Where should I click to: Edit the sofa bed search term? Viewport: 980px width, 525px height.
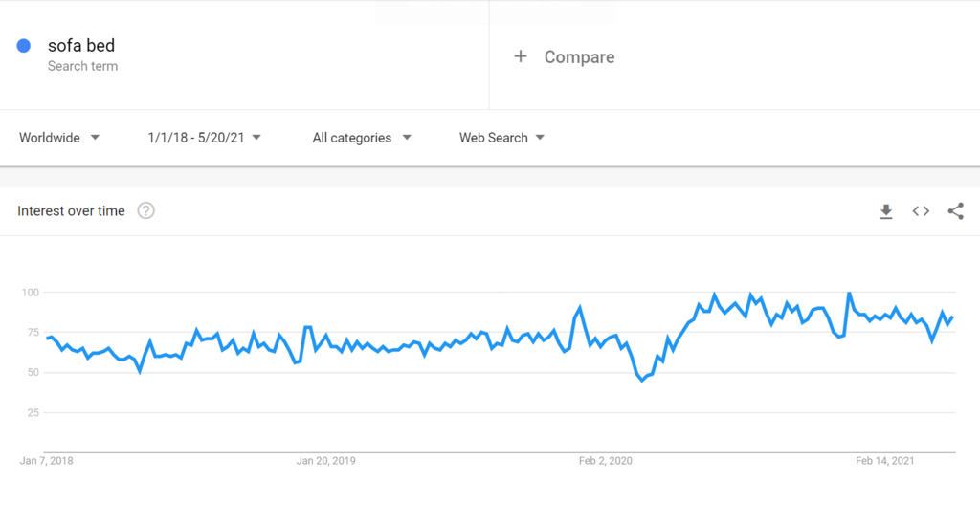[81, 46]
